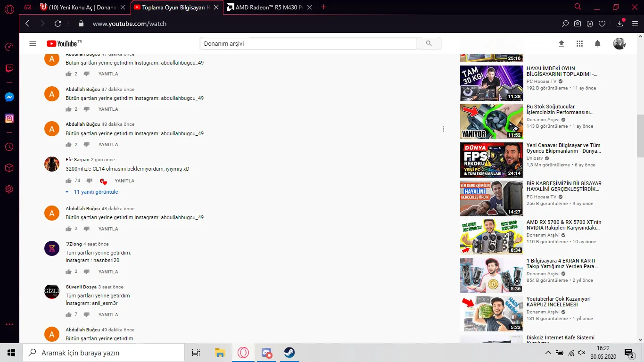Click the Windows taskbar search box
This screenshot has width=644, height=362.
104,353
